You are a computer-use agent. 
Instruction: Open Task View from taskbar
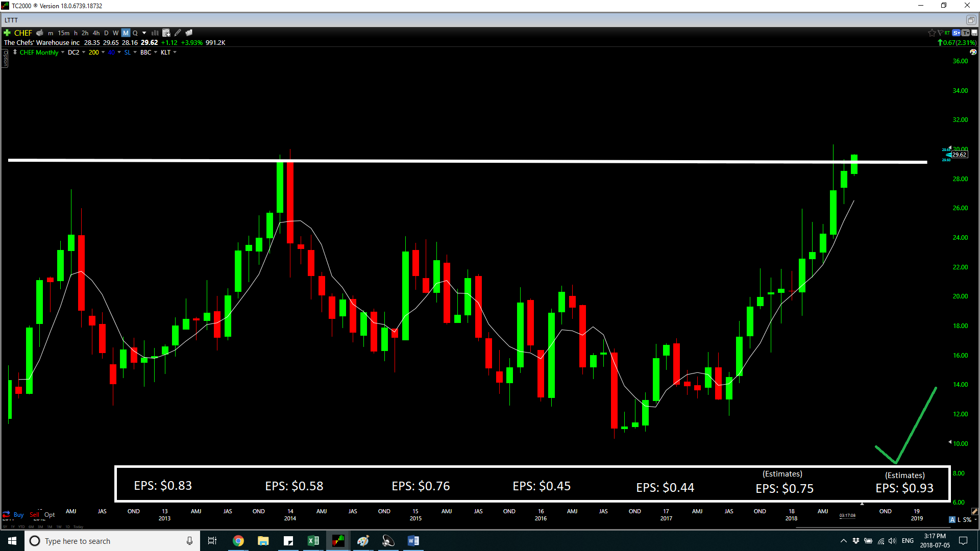click(212, 541)
